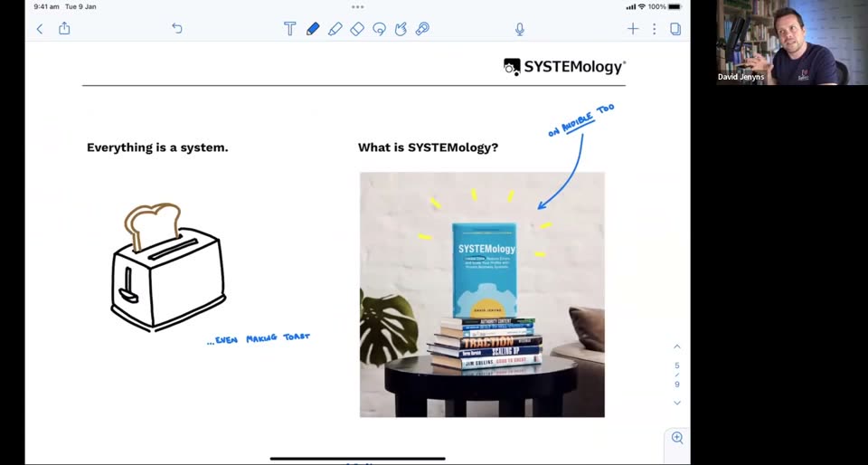868x465 pixels.
Task: Select the Eraser tool
Action: pos(357,29)
